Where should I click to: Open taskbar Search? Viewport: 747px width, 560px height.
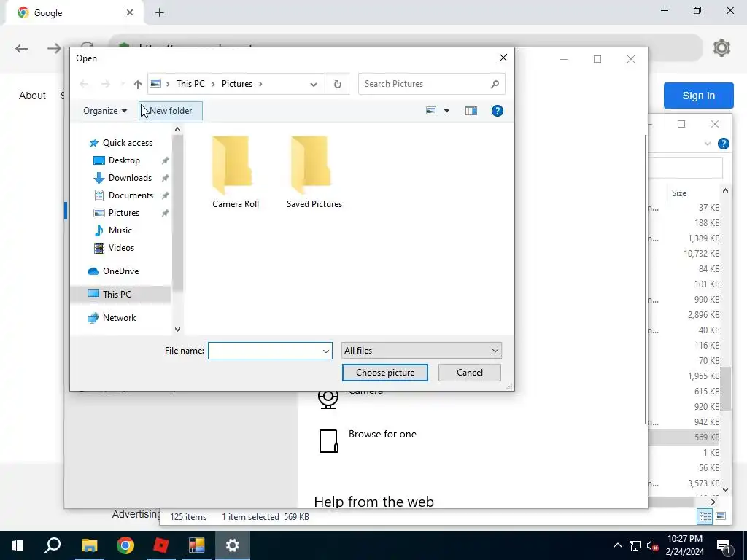tap(53, 545)
